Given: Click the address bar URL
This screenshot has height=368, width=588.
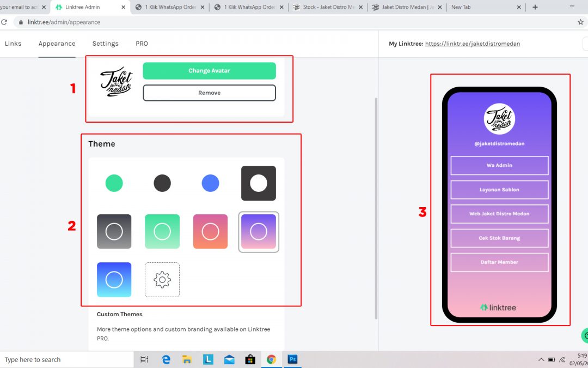Looking at the screenshot, I should (x=64, y=22).
